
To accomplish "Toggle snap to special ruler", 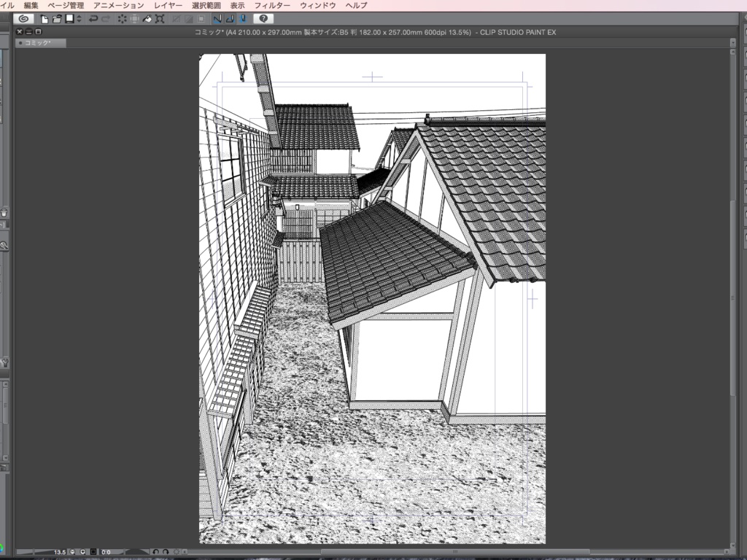I will point(228,19).
